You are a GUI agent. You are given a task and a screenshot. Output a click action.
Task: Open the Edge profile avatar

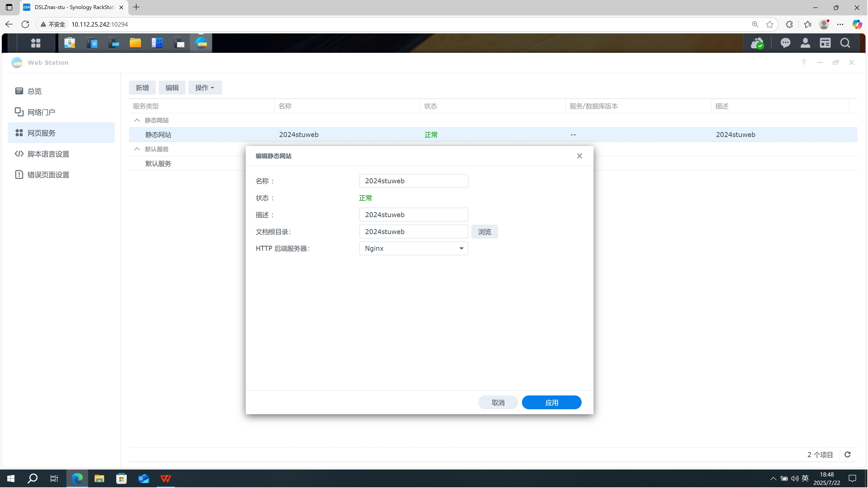point(824,24)
